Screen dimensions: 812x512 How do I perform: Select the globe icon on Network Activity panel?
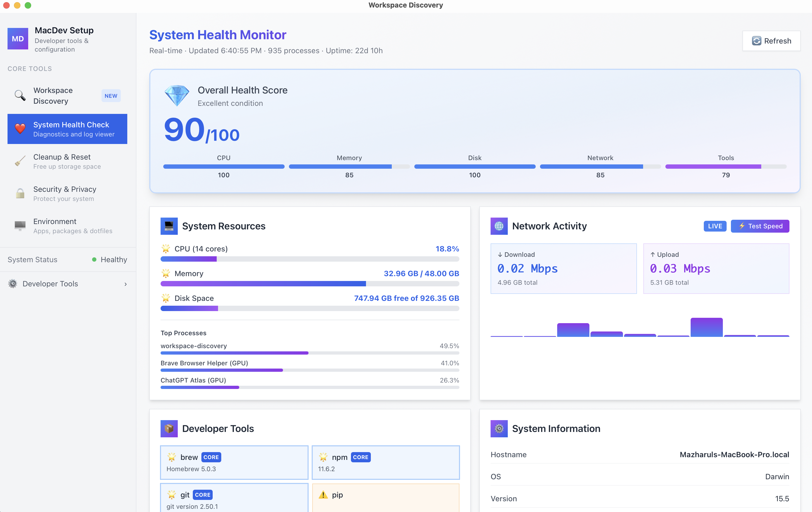(x=499, y=226)
